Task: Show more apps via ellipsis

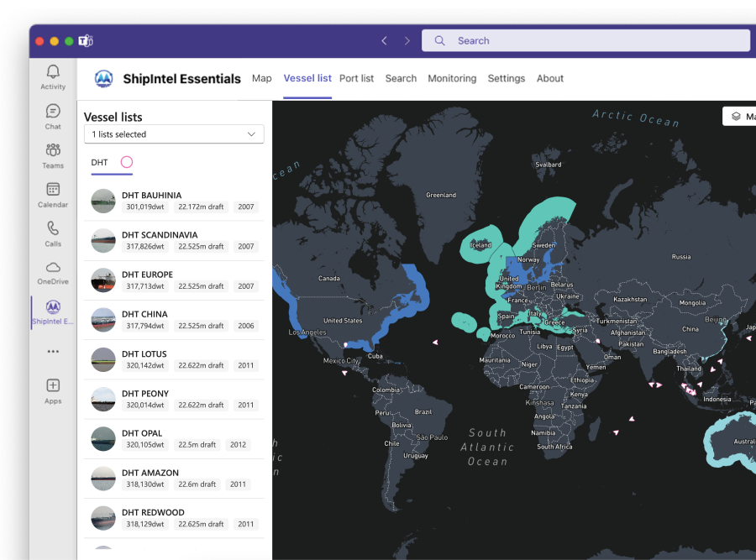Action: [x=53, y=352]
